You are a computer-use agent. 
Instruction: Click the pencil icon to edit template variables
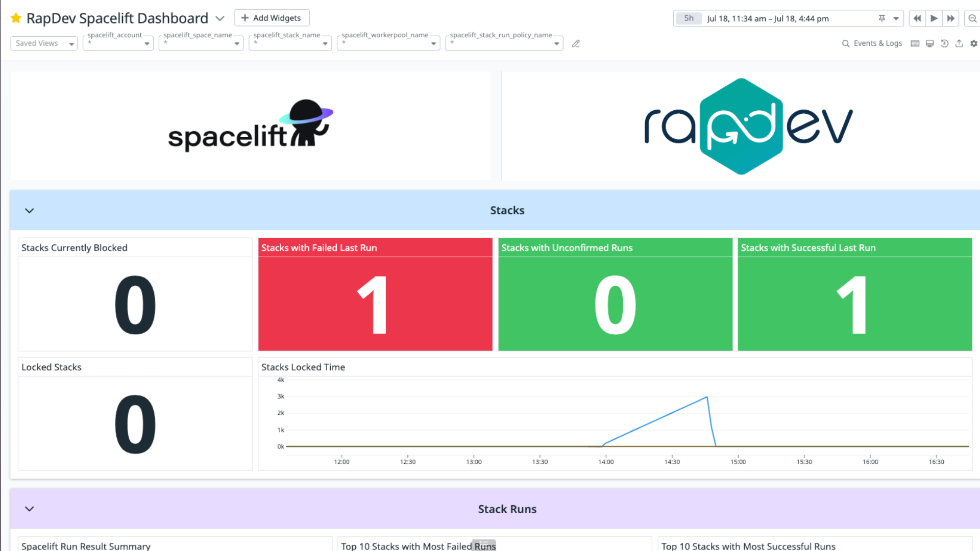click(576, 44)
